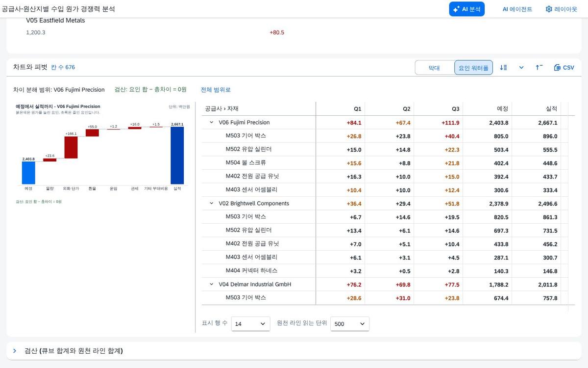Viewport: 588px width, 368px height.
Task: Click the 외화 단가 +166.1 red bar
Action: click(x=71, y=147)
